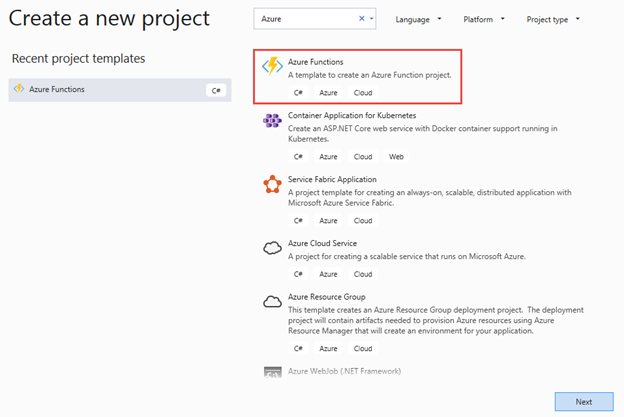This screenshot has height=417, width=624.
Task: Select the Service Fabric Application title
Action: pos(332,179)
